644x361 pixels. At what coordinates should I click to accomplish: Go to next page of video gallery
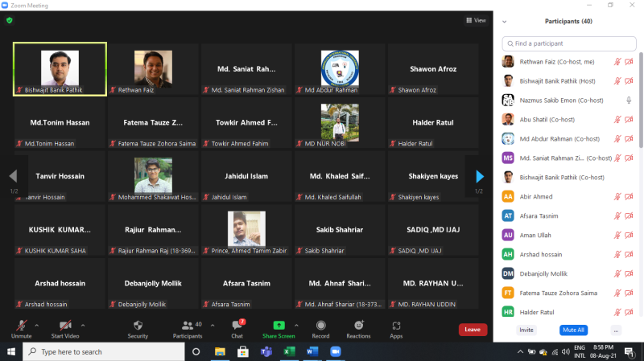(x=480, y=176)
